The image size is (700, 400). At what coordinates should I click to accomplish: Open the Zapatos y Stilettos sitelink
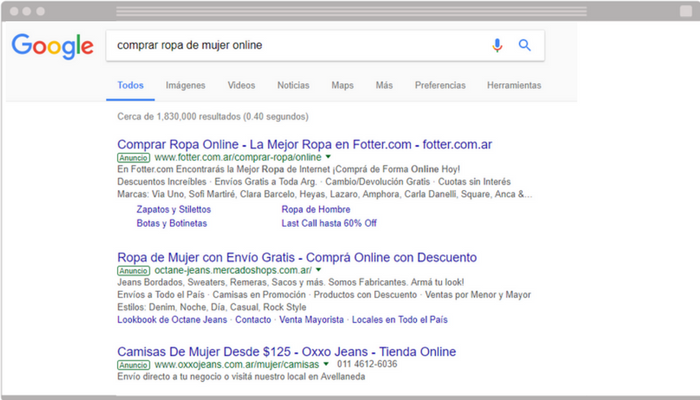pos(174,209)
